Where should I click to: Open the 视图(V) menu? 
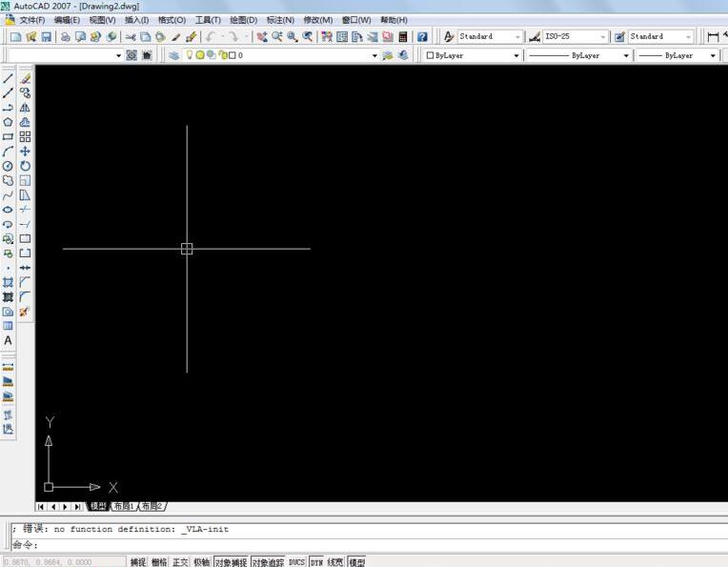coord(102,20)
